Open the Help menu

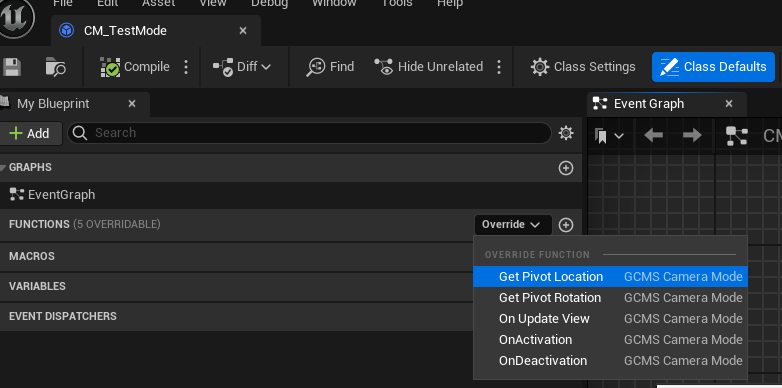tap(449, 3)
